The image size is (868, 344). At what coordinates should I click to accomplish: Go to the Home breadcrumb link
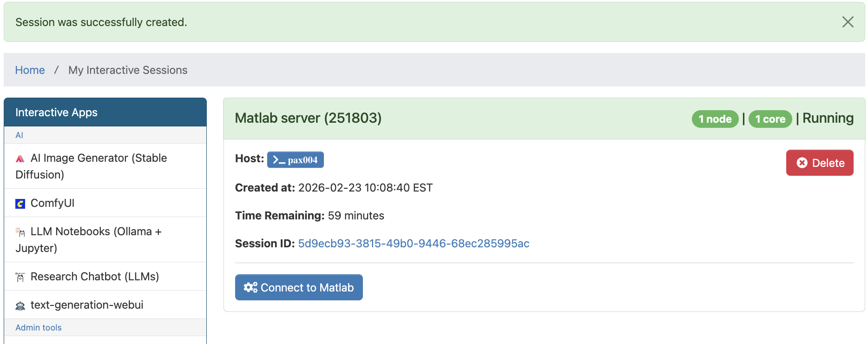click(30, 70)
